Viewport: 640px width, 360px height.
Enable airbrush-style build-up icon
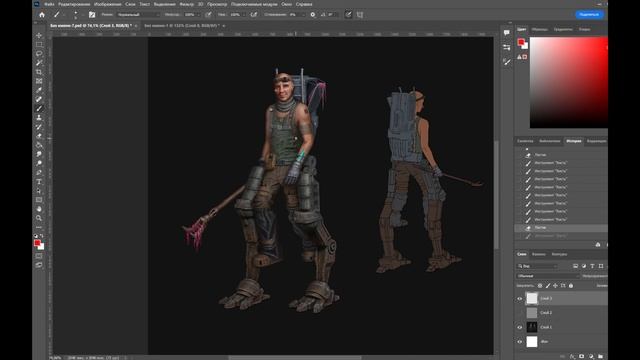tap(254, 15)
